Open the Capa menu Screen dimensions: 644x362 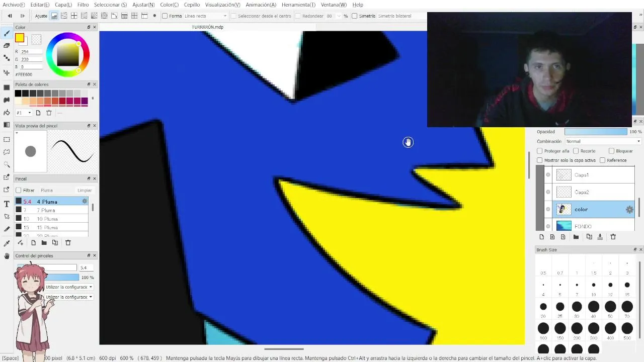(63, 5)
